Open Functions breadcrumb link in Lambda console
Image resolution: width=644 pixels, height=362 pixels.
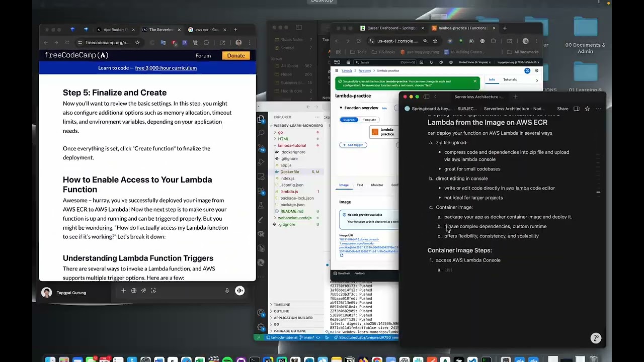coord(364,71)
